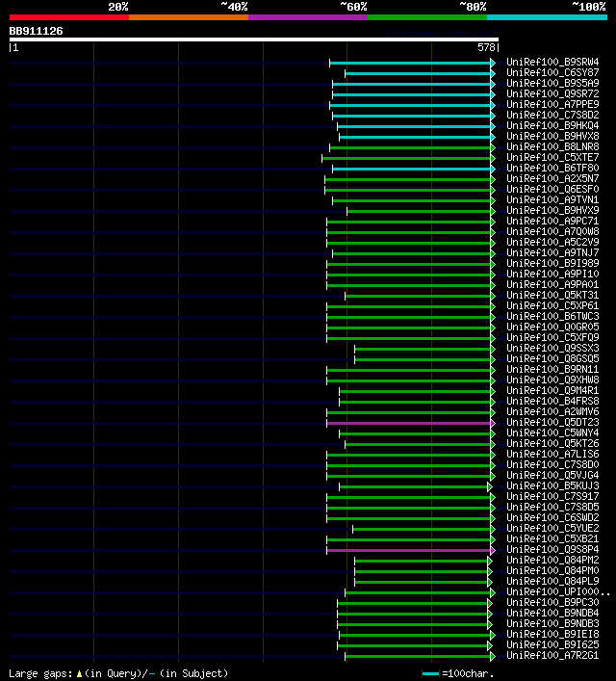Click purple alignment bar for UniRef100_Q9S8P4

pos(408,551)
